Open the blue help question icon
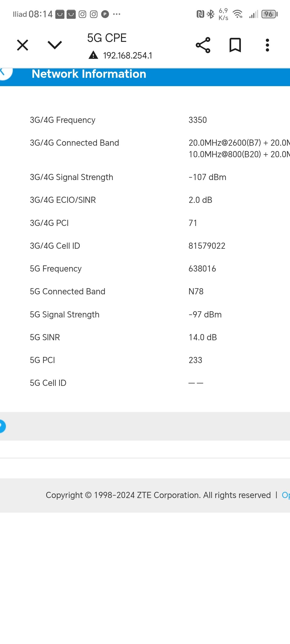This screenshot has height=644, width=290. tap(2, 426)
